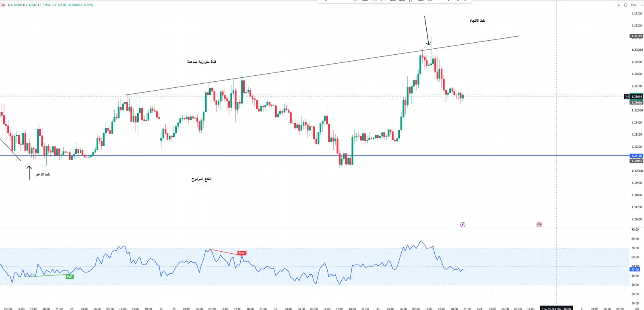644x310 pixels.
Task: Click the low value L1.32570
Action: click(45, 5)
